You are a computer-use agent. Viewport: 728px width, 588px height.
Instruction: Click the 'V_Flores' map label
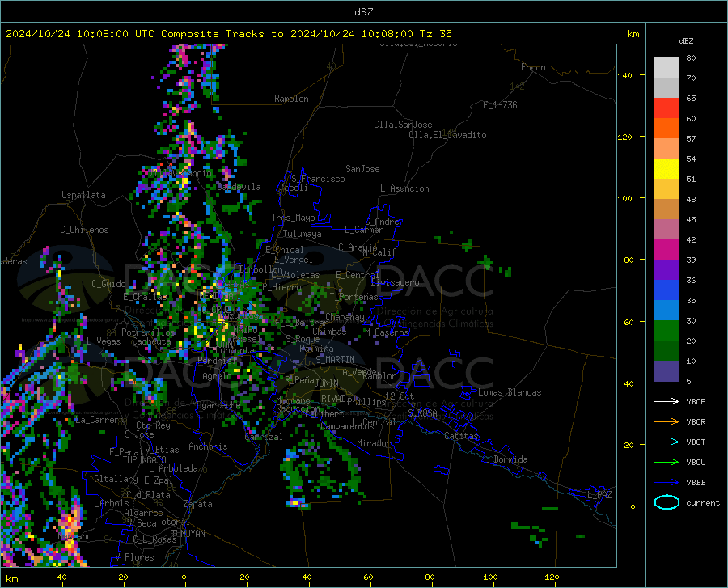pos(134,557)
